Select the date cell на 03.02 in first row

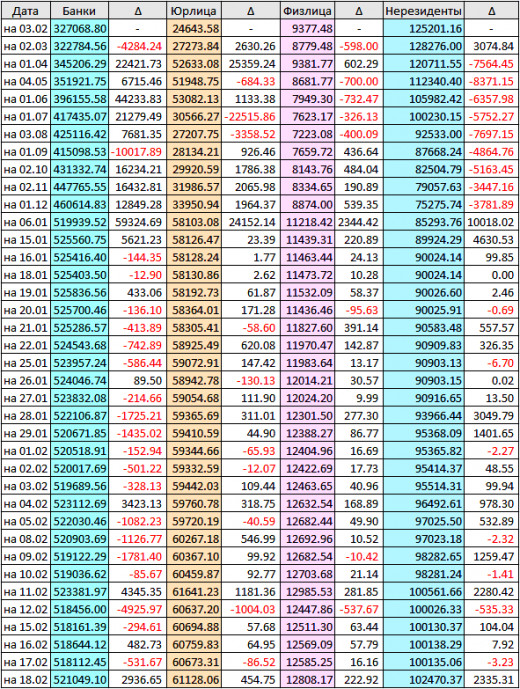pyautogui.click(x=25, y=29)
